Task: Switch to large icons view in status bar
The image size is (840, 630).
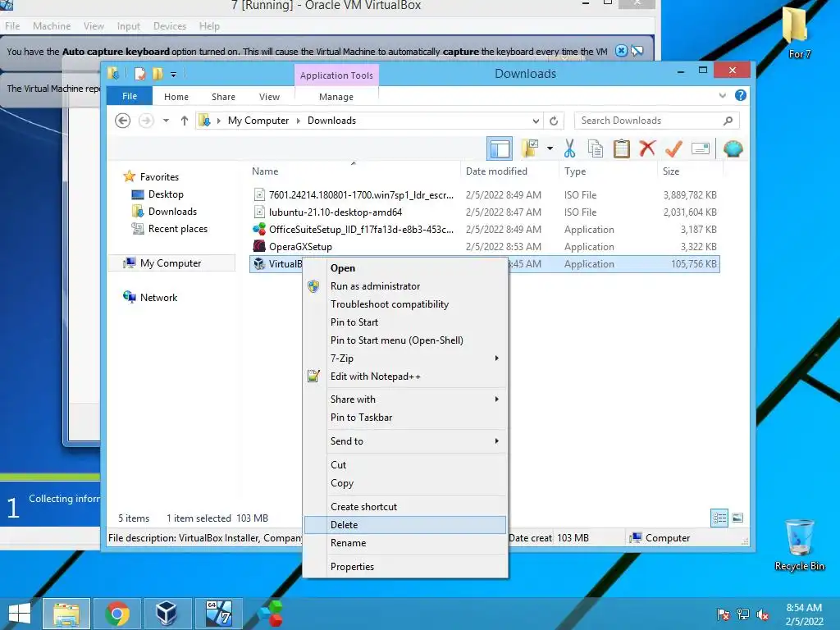Action: click(737, 518)
